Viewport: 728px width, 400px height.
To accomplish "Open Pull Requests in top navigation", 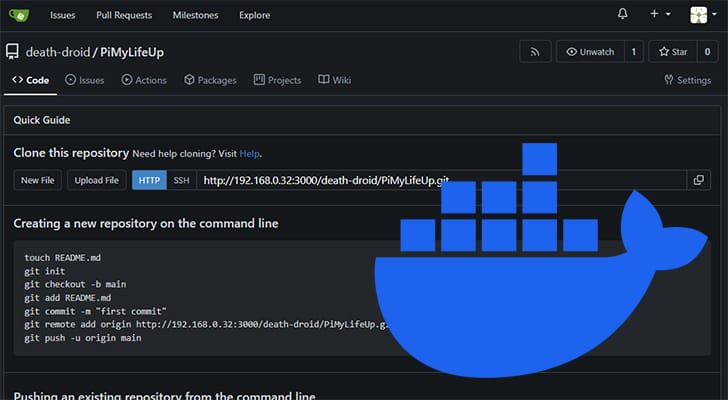I will [124, 15].
